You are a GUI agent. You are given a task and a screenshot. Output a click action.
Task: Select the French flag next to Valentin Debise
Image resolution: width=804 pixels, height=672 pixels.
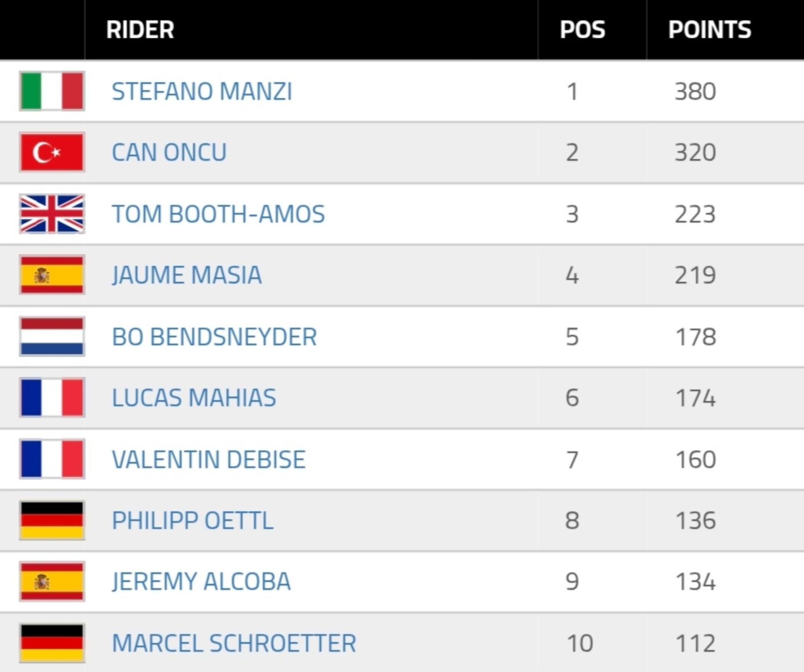(x=52, y=459)
